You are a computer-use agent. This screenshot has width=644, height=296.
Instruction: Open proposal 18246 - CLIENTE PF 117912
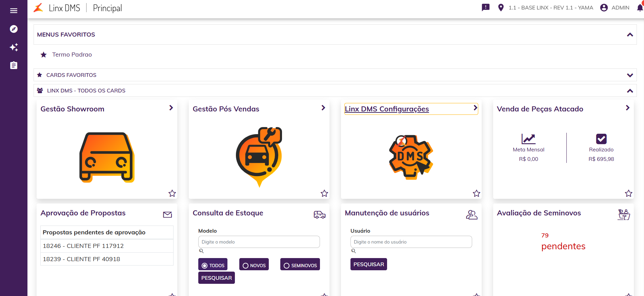107,246
